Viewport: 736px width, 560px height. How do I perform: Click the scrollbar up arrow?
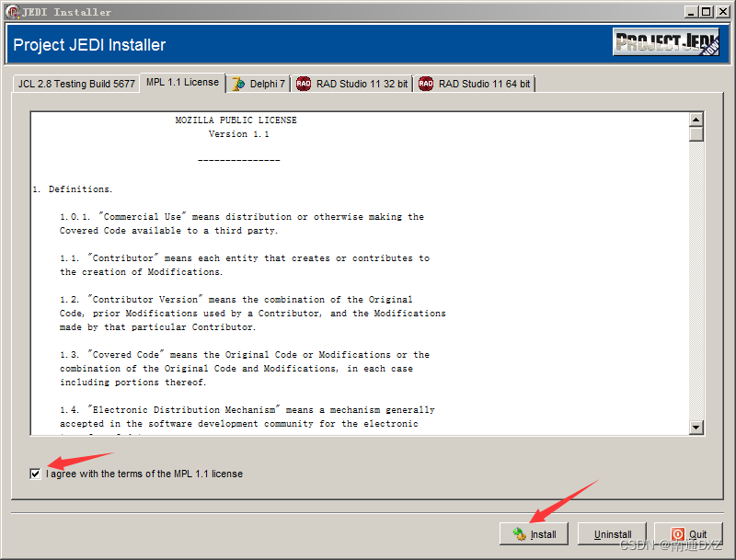pos(696,118)
